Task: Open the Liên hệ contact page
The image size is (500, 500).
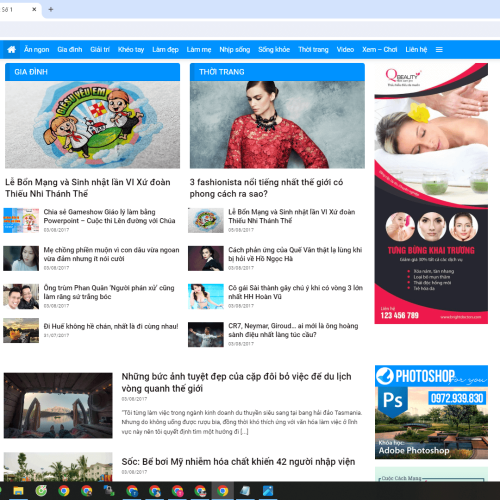Action: (x=416, y=50)
